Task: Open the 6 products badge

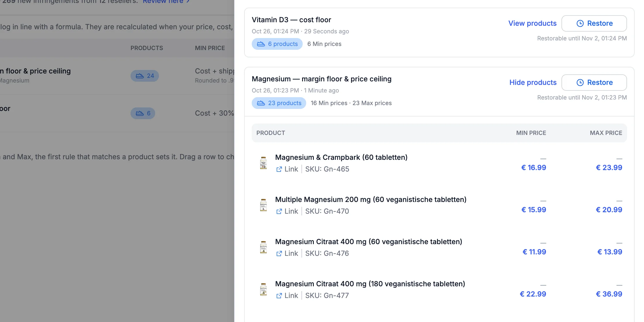Action: click(277, 44)
